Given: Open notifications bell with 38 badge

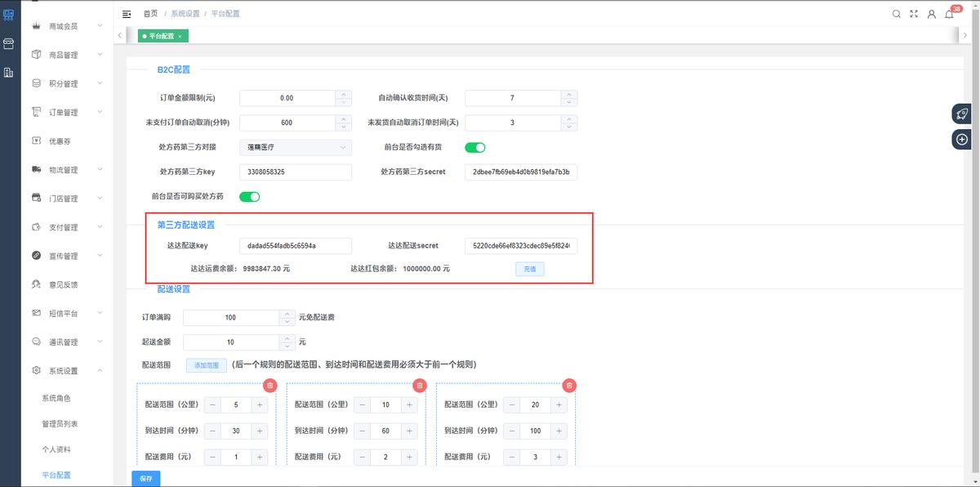Looking at the screenshot, I should (950, 14).
